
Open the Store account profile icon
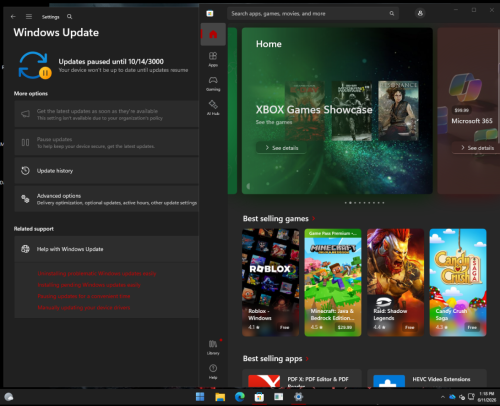(420, 13)
